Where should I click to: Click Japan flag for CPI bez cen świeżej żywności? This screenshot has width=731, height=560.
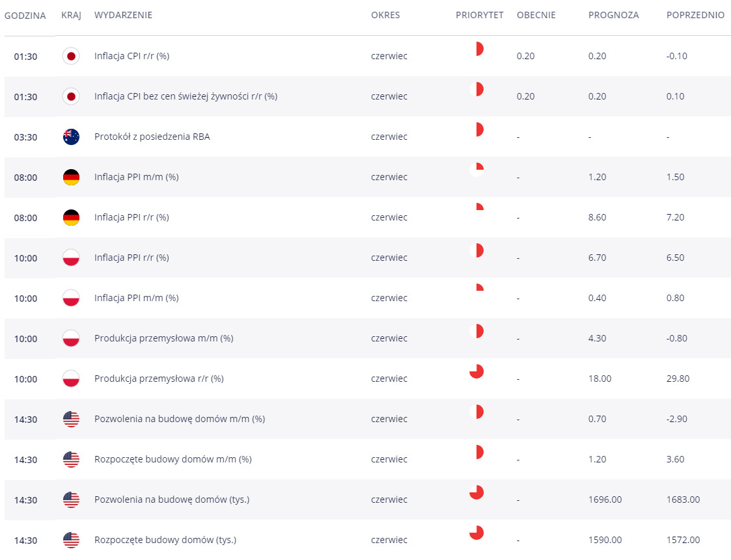coord(71,96)
